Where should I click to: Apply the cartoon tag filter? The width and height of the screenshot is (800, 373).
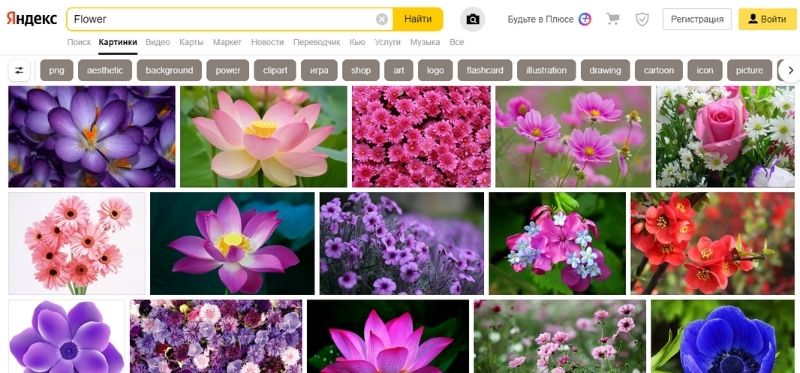659,70
